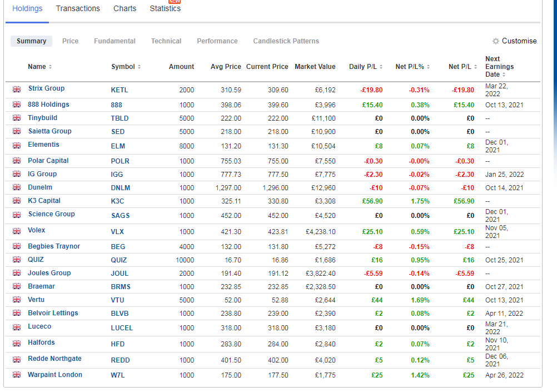This screenshot has height=392, width=557.
Task: Click the UK flag beside Volex
Action: pyautogui.click(x=17, y=231)
